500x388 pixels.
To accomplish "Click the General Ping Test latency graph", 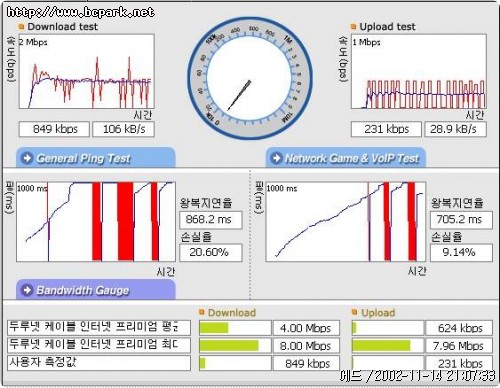I will pyautogui.click(x=96, y=221).
